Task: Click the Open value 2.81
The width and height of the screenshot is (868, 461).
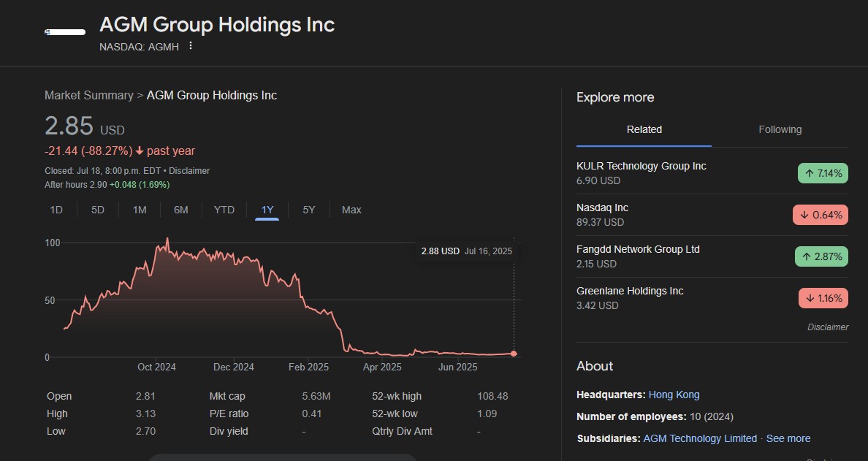Action: [x=145, y=396]
